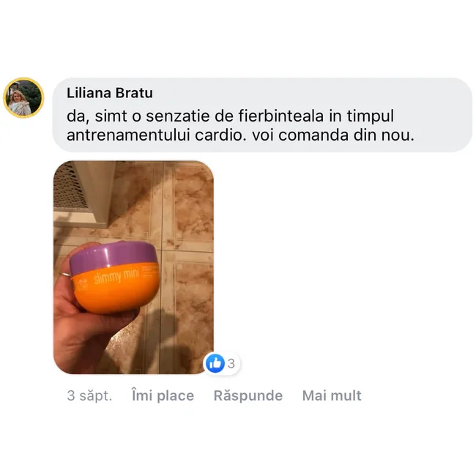View who reacted via the count 3

pyautogui.click(x=231, y=363)
